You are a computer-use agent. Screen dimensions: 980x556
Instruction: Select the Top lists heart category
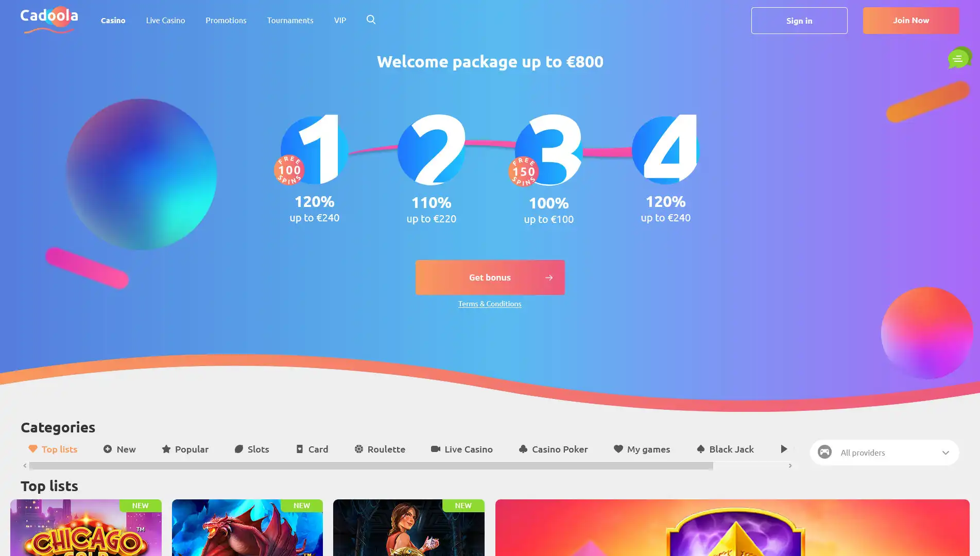coord(53,449)
